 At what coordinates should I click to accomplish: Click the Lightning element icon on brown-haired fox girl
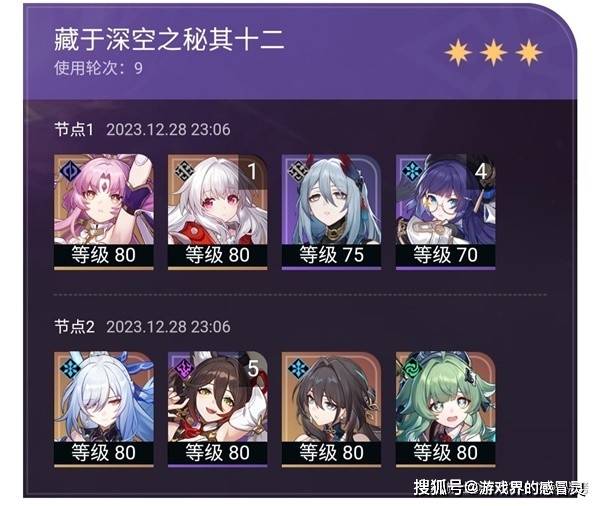(184, 369)
